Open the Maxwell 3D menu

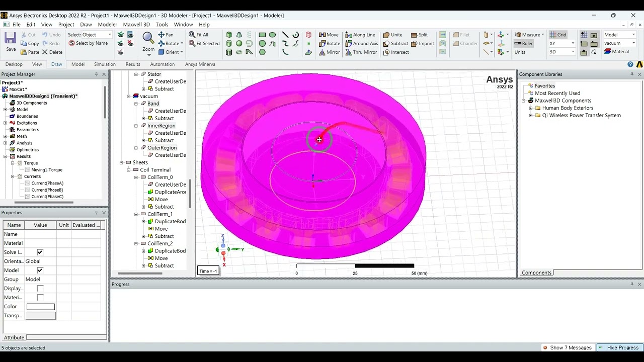pyautogui.click(x=136, y=24)
